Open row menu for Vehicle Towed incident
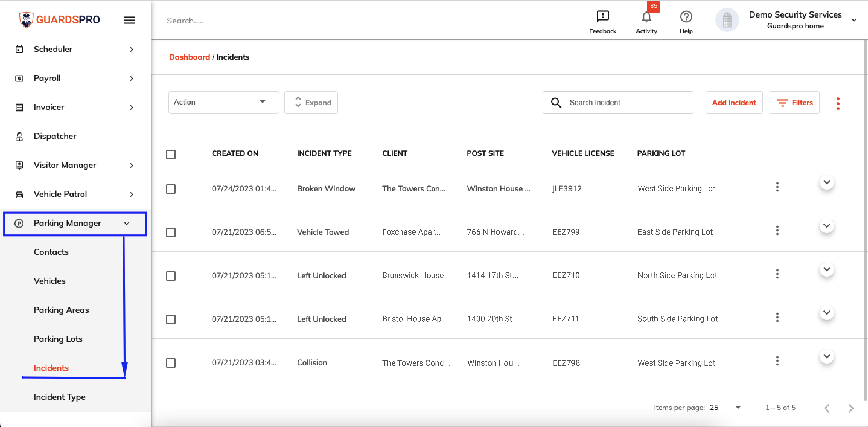Screen dimensions: 868x427 pos(777,230)
